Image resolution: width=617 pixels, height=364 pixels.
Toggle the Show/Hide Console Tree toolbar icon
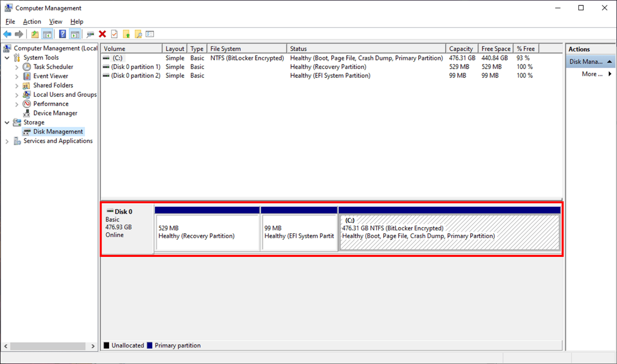pyautogui.click(x=47, y=34)
